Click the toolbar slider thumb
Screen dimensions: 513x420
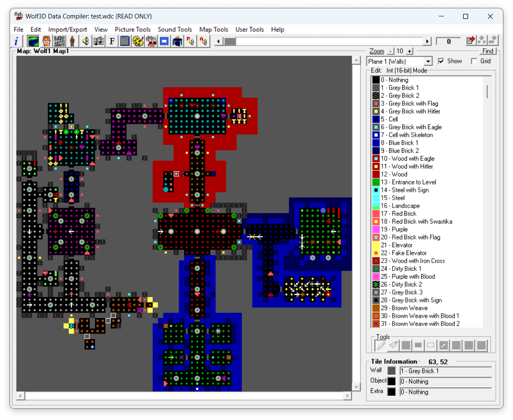point(230,41)
